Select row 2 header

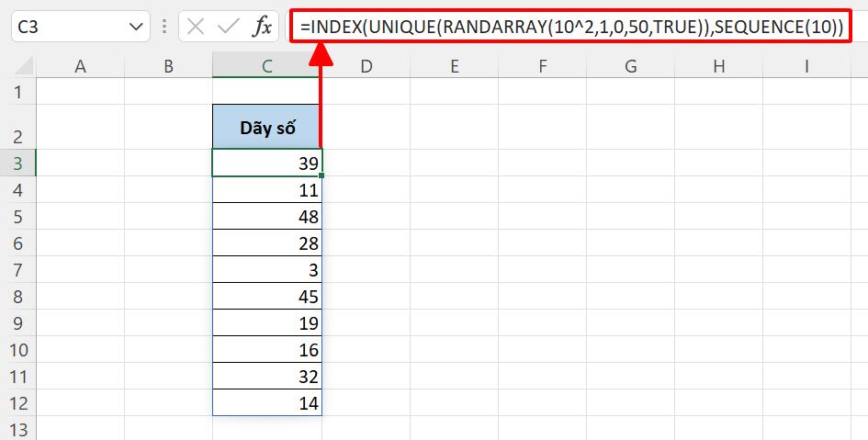(x=18, y=127)
